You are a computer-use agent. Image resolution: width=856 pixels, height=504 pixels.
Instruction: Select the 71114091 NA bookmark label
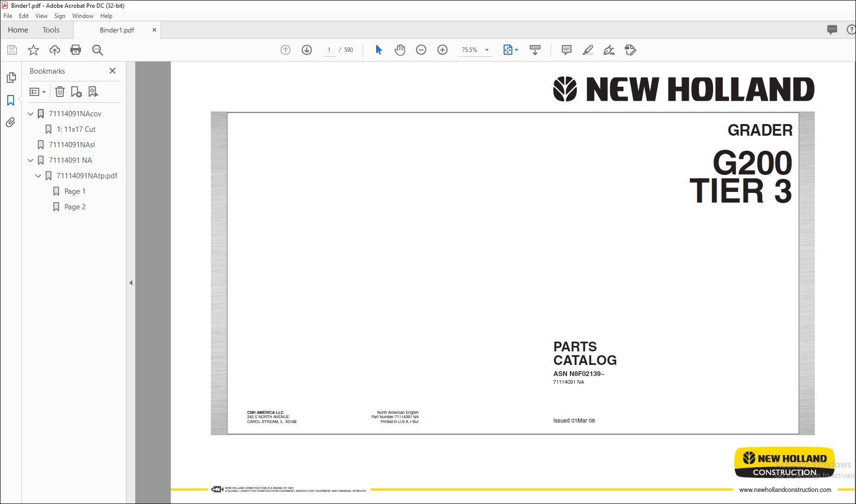pyautogui.click(x=70, y=160)
